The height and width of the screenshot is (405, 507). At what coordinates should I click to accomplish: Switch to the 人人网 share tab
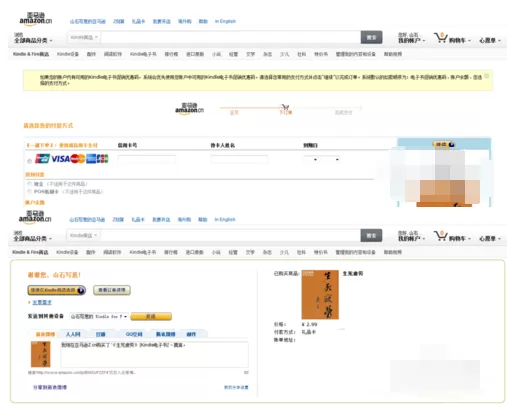73,334
